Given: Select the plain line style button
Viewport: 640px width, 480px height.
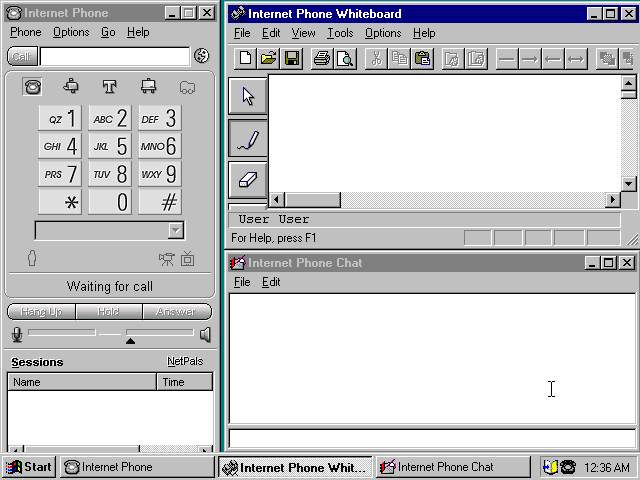Looking at the screenshot, I should click(507, 60).
